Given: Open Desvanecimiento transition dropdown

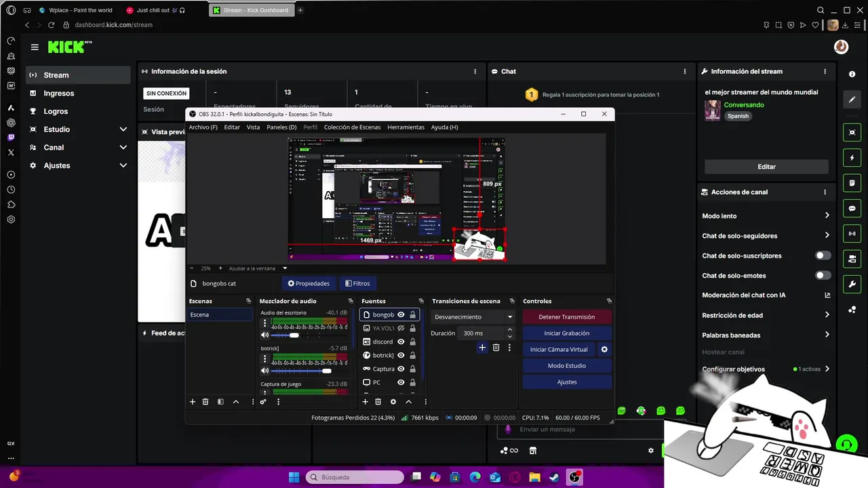Looking at the screenshot, I should pyautogui.click(x=473, y=317).
